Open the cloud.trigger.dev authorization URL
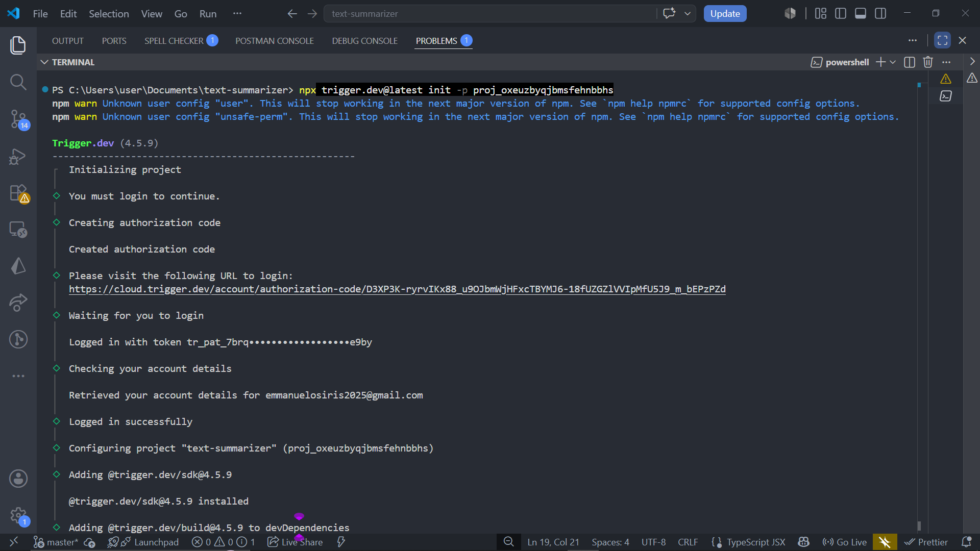 point(397,289)
